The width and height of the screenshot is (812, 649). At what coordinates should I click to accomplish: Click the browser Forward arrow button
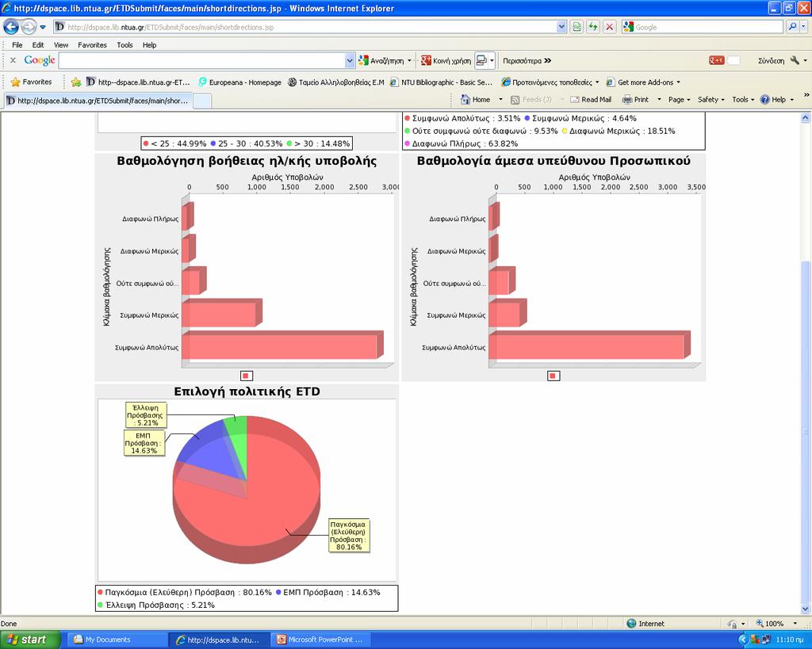pos(29,26)
